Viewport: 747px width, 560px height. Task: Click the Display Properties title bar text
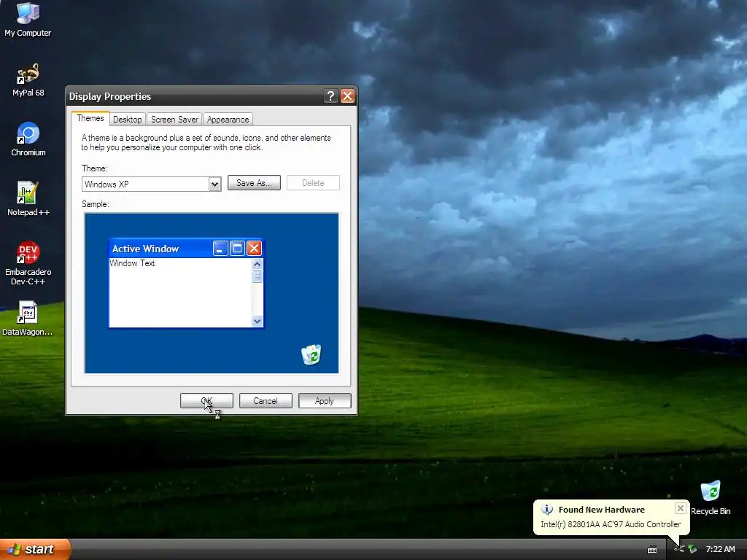110,96
